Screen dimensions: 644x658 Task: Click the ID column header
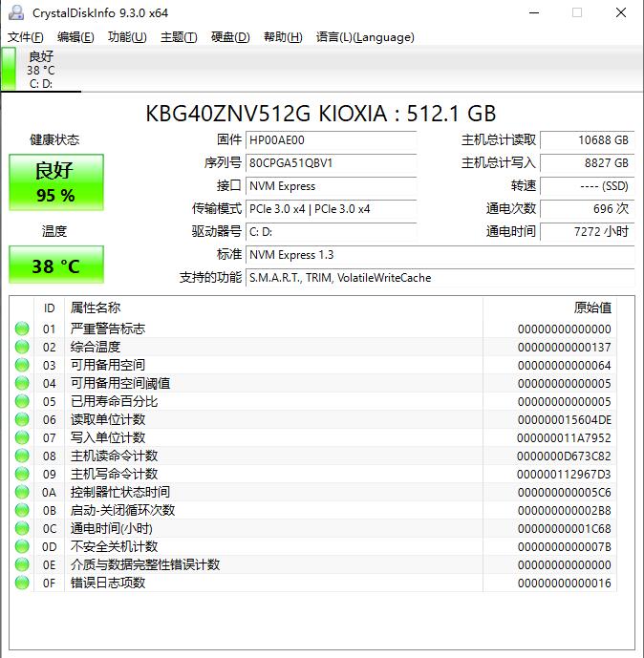[x=49, y=308]
